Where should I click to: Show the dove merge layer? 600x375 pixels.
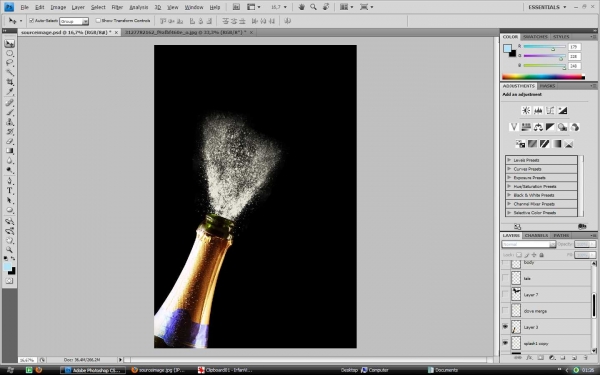pyautogui.click(x=505, y=311)
